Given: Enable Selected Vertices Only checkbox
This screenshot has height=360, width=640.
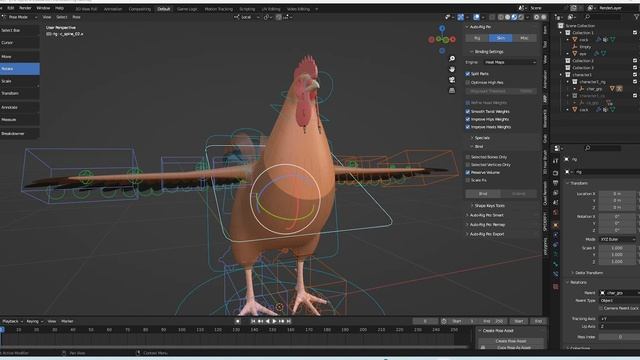Looking at the screenshot, I should coord(468,165).
